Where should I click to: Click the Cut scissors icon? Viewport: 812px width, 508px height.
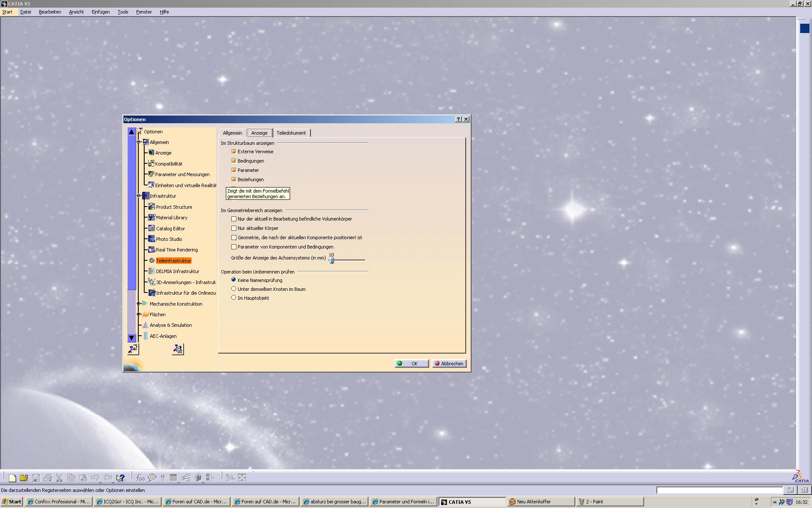59,478
